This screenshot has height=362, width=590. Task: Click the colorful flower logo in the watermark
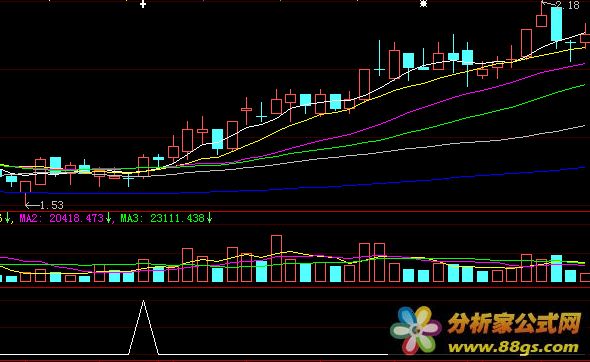415,330
